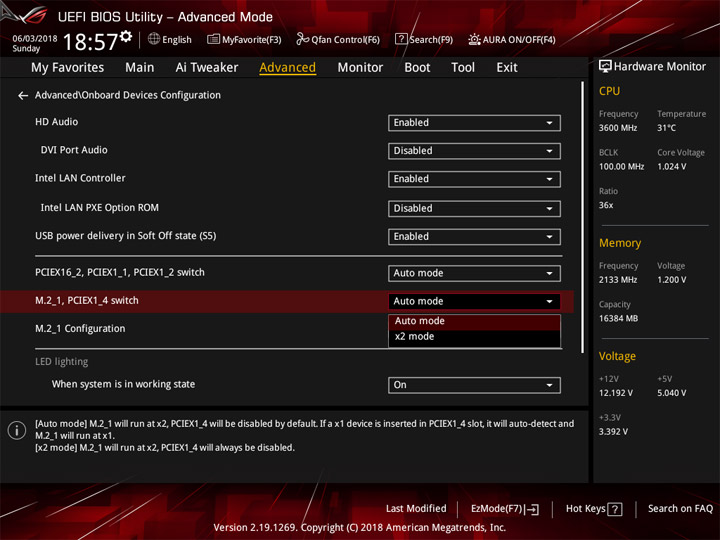Viewport: 720px width, 540px height.
Task: Select the Advanced tab
Action: [x=287, y=68]
